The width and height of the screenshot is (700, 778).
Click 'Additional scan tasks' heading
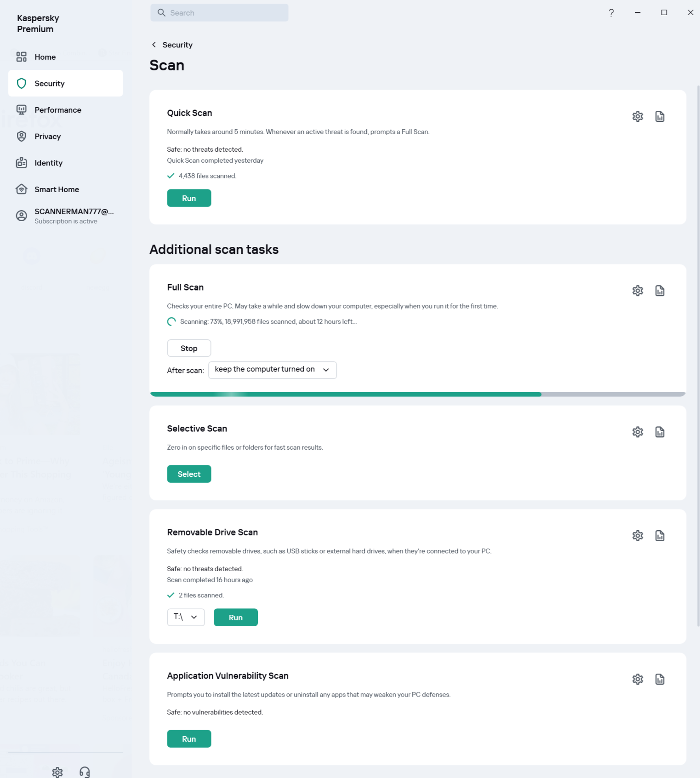[214, 249]
